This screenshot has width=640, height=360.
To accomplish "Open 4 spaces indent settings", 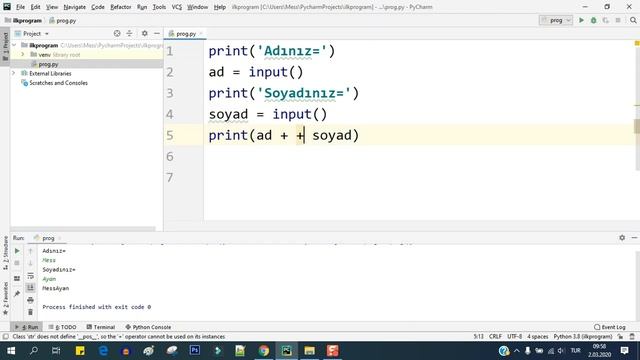I will 538,337.
